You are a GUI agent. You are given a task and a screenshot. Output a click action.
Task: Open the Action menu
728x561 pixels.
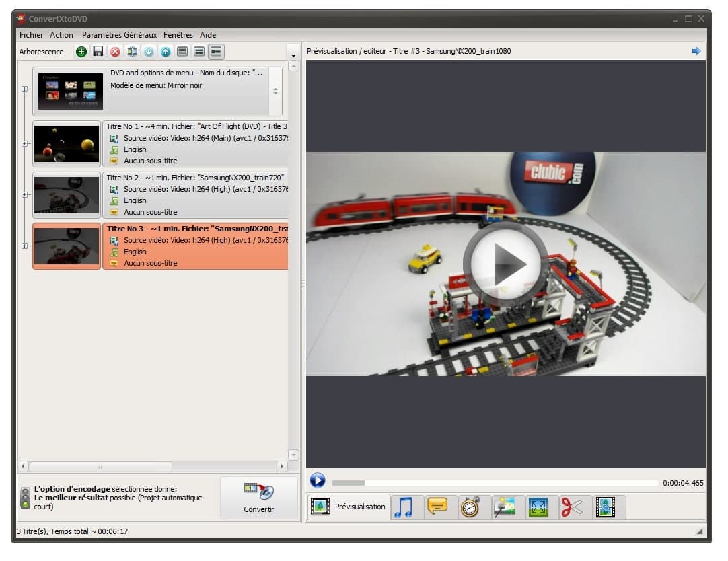point(61,35)
